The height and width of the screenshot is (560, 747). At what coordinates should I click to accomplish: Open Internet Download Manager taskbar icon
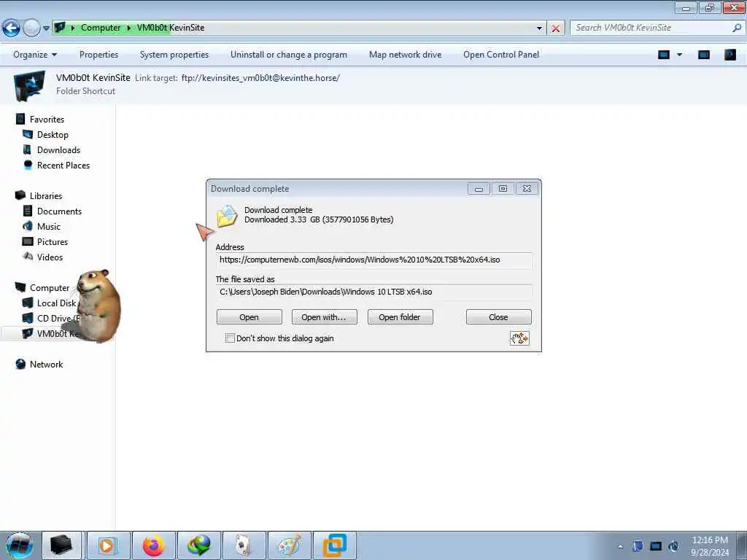(x=198, y=545)
